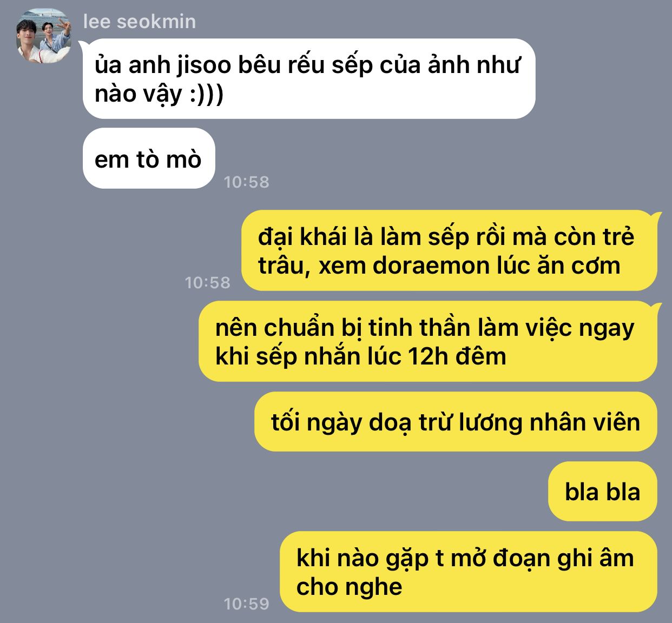Select the message starting "nên chuẩn bị tinh thần"
The height and width of the screenshot is (623, 672).
tap(428, 342)
